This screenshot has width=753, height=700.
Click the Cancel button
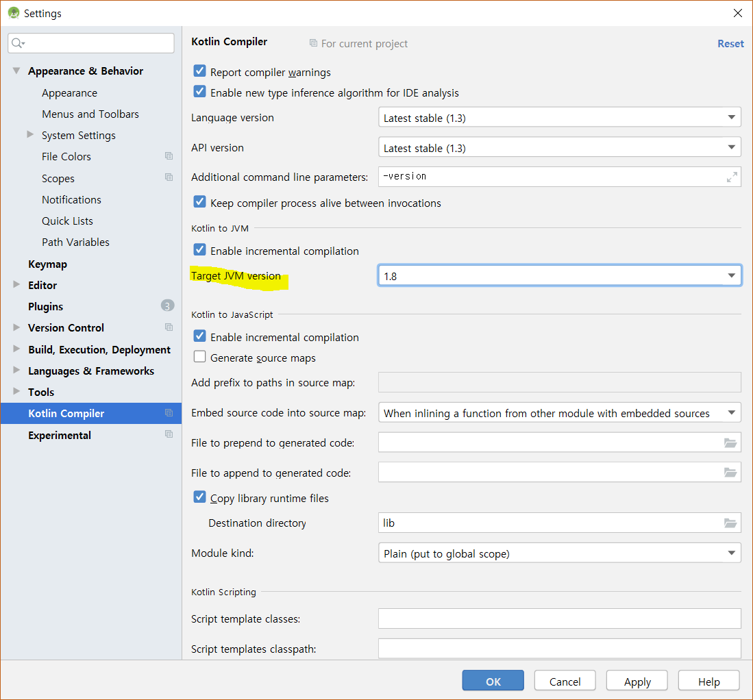(565, 681)
